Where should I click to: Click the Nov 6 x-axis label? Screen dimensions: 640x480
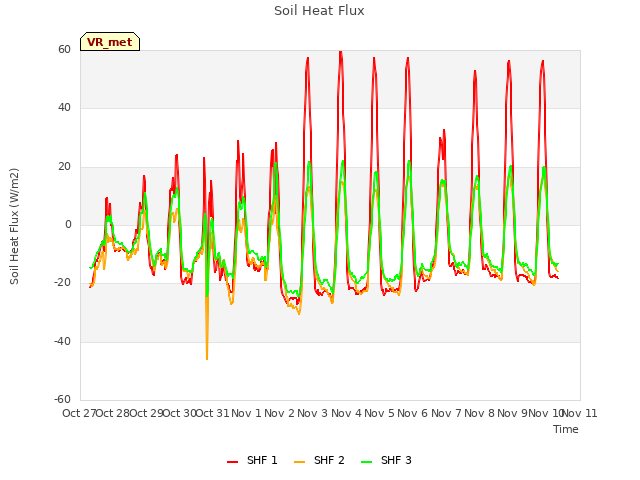pos(413,413)
